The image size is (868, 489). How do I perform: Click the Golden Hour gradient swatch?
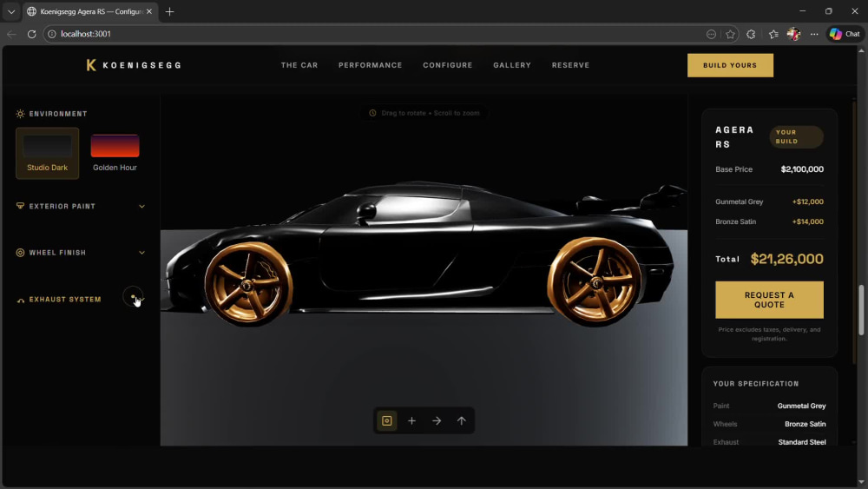[x=115, y=146]
